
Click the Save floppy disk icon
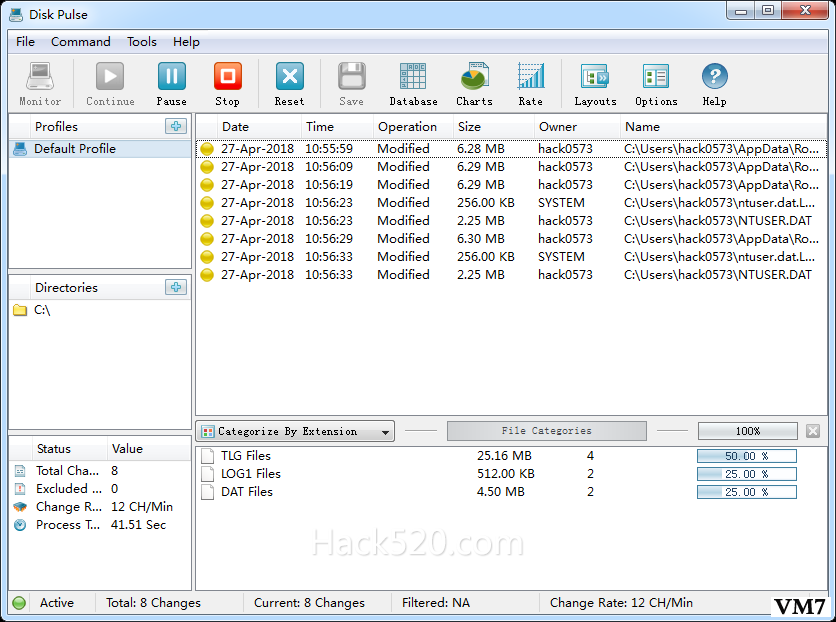click(351, 76)
